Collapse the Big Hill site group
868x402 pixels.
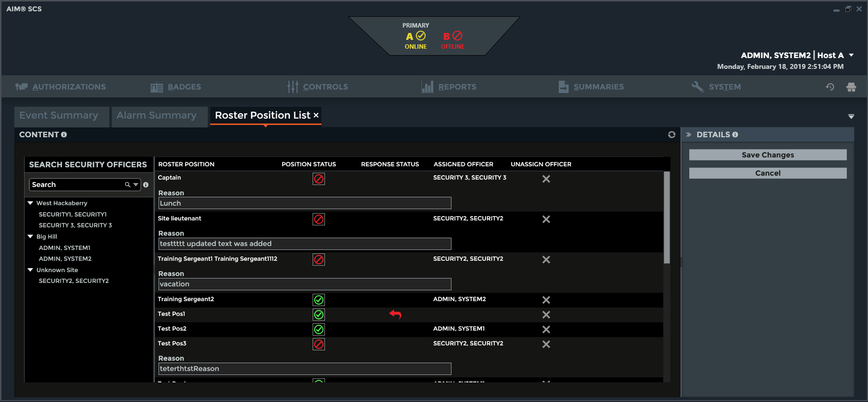coord(31,237)
